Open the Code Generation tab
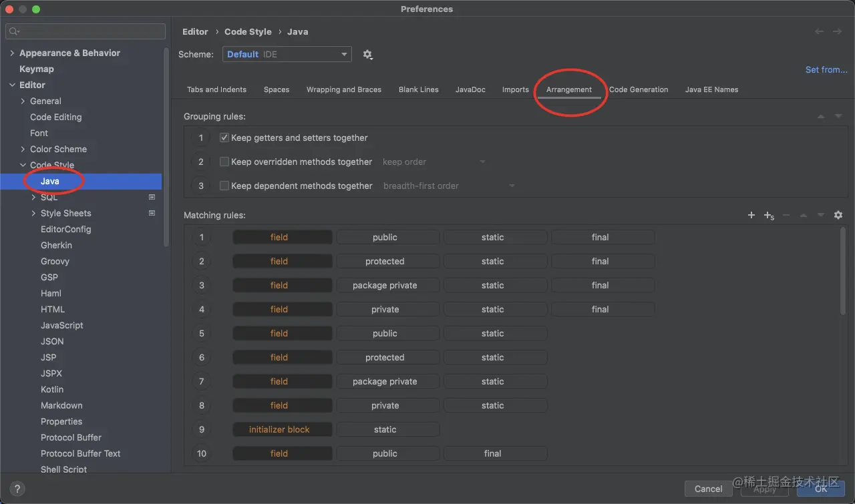855x504 pixels. pyautogui.click(x=638, y=89)
